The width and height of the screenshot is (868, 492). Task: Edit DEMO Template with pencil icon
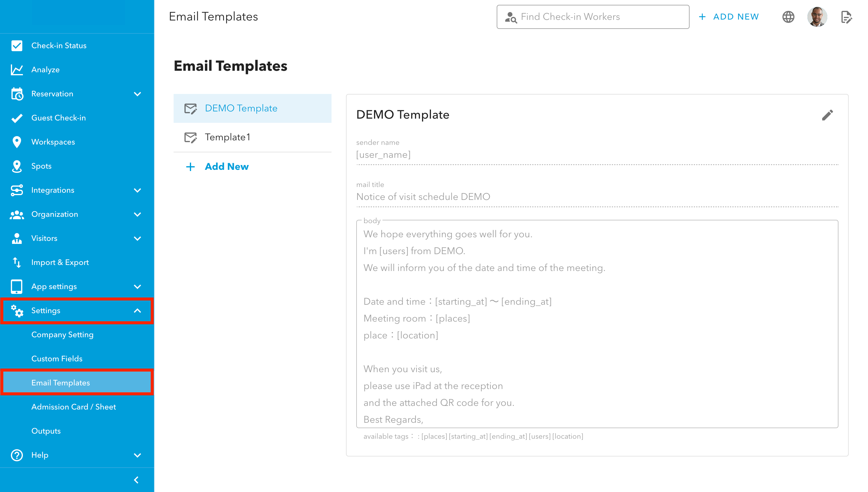tap(827, 115)
